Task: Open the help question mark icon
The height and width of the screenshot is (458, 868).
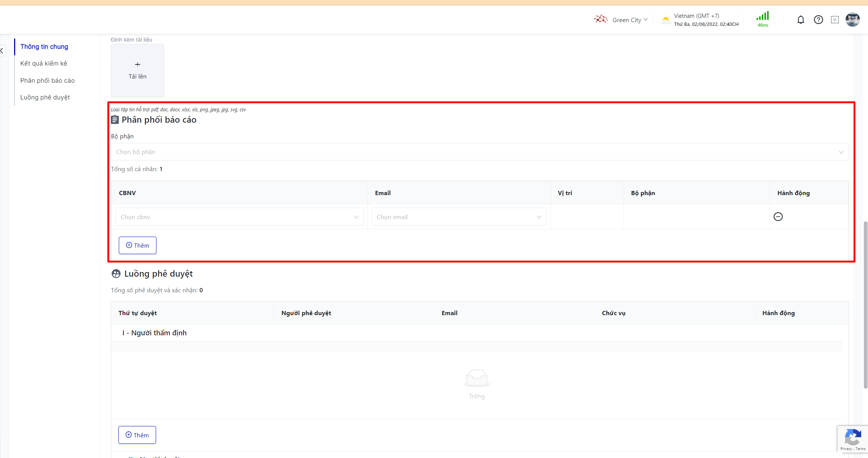Action: (x=818, y=20)
